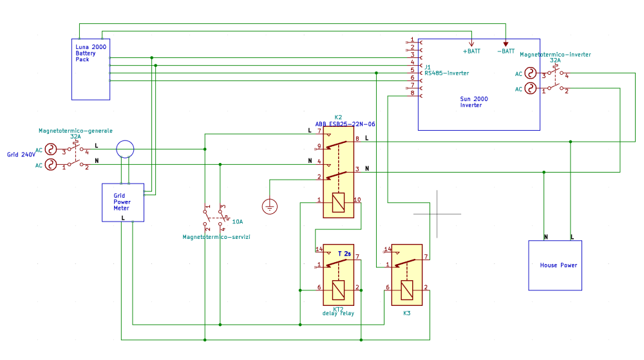
Task: Select the upper inverter-side AC source symbol
Action: pyautogui.click(x=531, y=73)
